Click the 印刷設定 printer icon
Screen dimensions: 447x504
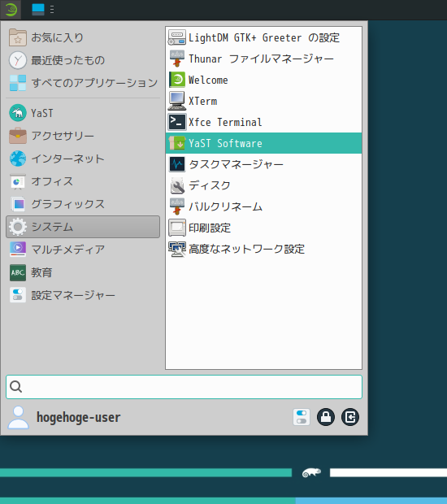177,228
